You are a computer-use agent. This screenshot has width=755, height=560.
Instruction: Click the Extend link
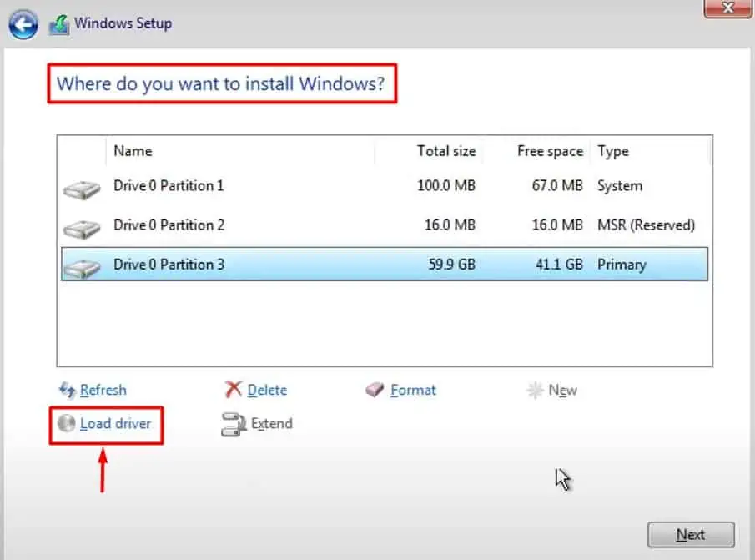(x=272, y=424)
